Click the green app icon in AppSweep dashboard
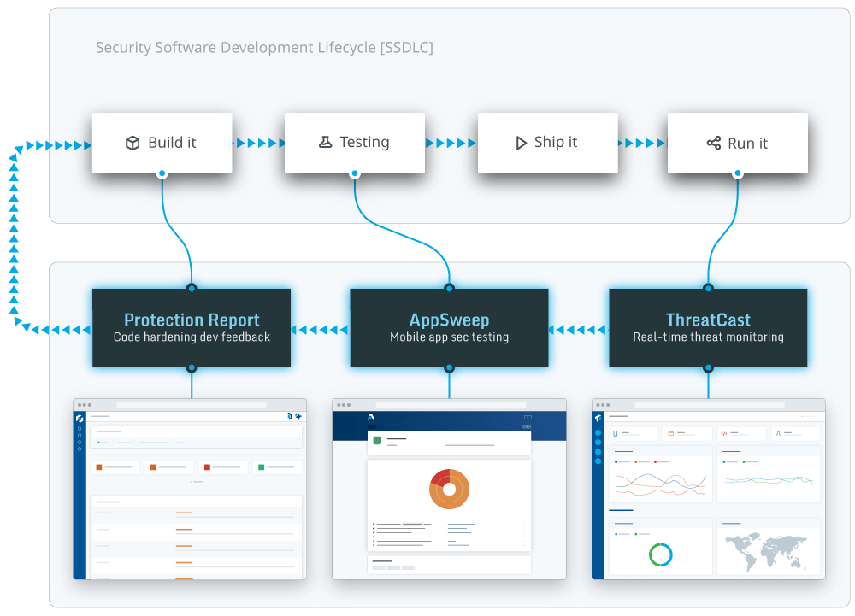Image resolution: width=855 pixels, height=616 pixels. 377,440
